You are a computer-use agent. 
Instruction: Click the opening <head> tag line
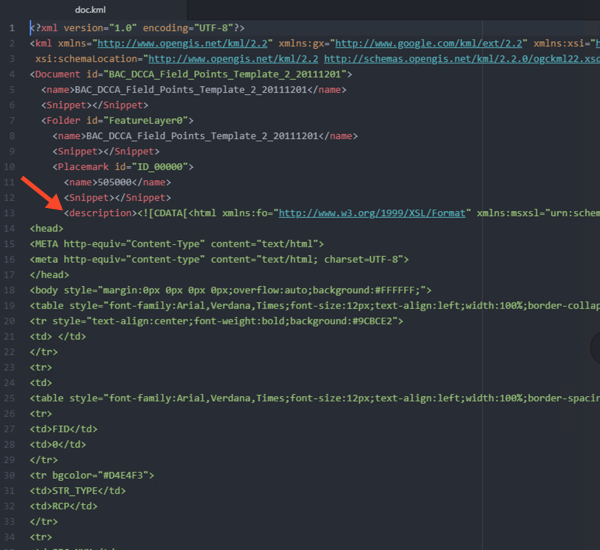pyautogui.click(x=47, y=228)
